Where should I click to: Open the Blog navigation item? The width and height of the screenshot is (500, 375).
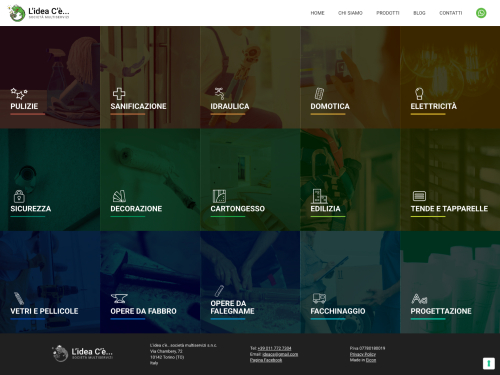pos(419,13)
